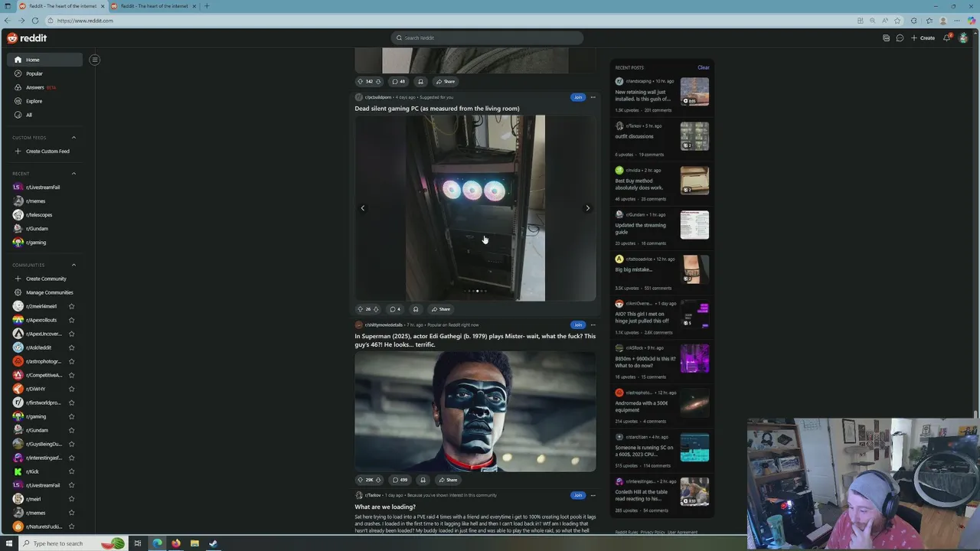Open the notifications bell
The width and height of the screenshot is (980, 551).
pyautogui.click(x=947, y=37)
